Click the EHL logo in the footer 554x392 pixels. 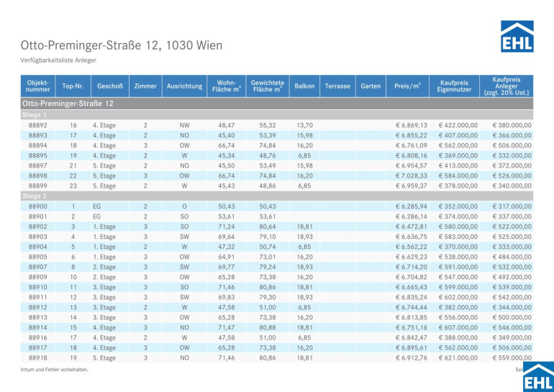(537, 376)
